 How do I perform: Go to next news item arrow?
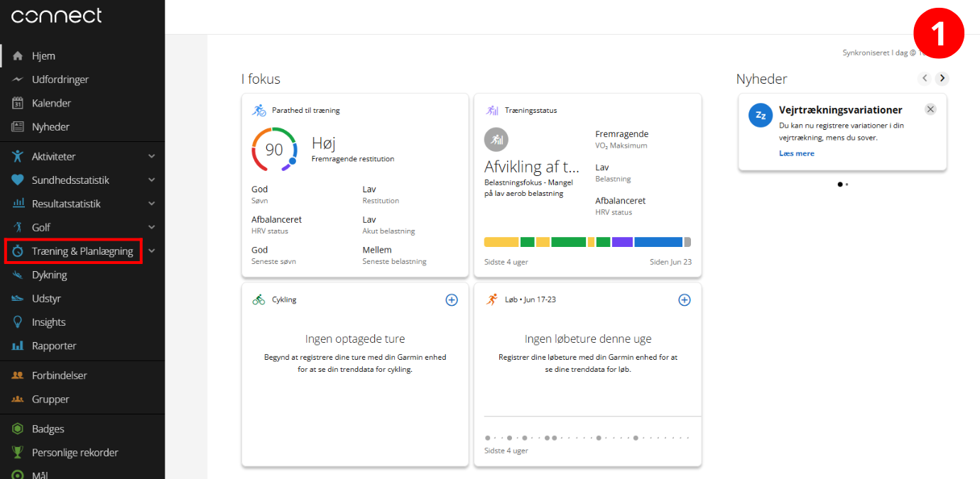point(942,79)
